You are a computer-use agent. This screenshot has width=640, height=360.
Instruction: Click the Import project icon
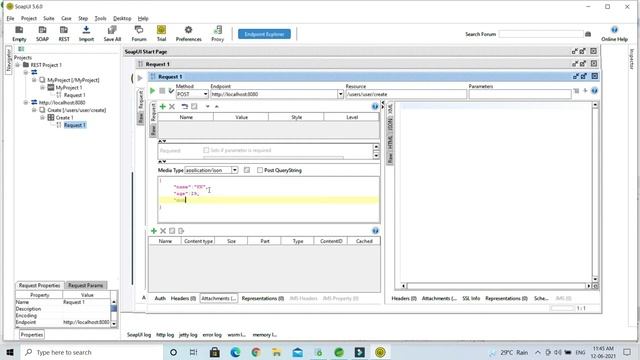tap(86, 33)
